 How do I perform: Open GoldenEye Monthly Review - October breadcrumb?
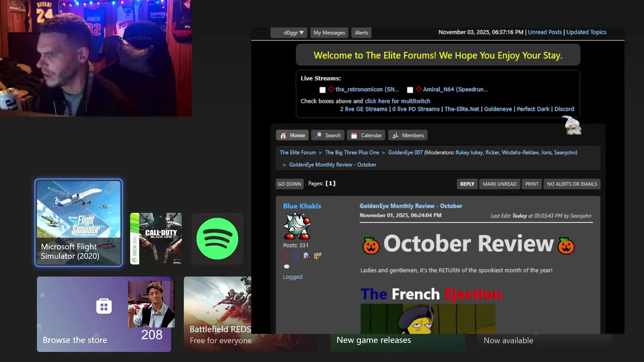point(333,164)
